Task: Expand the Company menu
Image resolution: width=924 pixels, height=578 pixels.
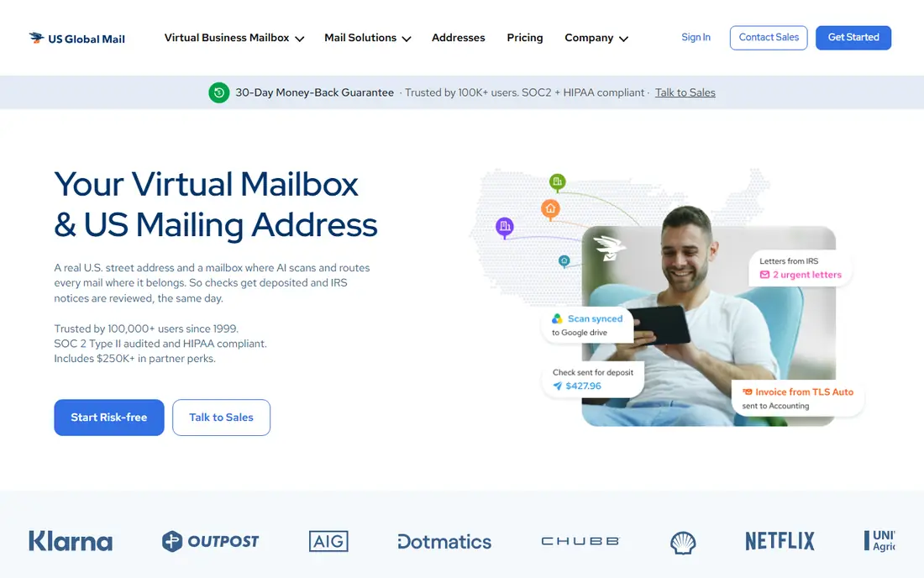Action: click(596, 38)
